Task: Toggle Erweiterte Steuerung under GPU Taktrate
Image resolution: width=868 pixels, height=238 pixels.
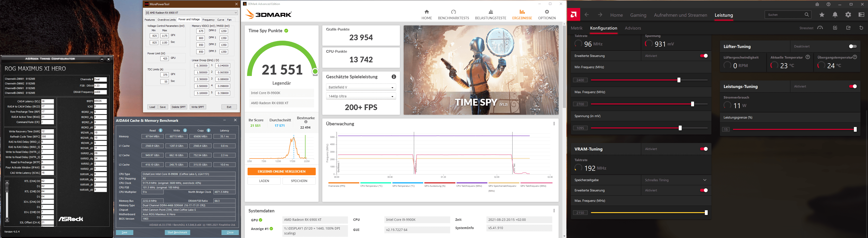Action: [704, 56]
